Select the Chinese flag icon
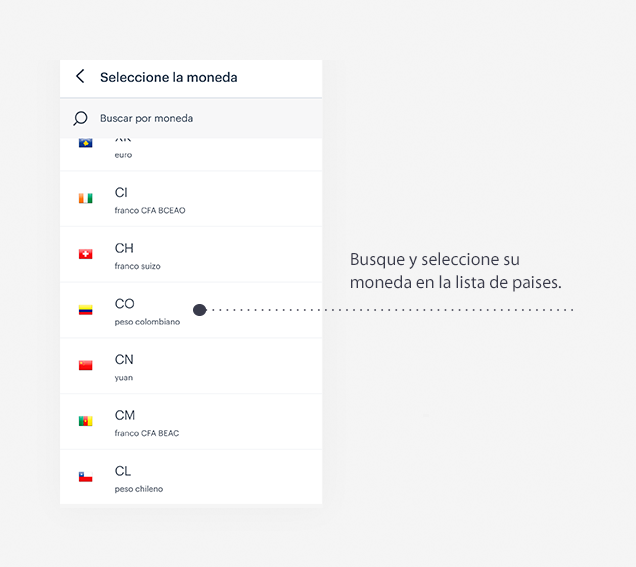This screenshot has height=567, width=636. pos(86,365)
